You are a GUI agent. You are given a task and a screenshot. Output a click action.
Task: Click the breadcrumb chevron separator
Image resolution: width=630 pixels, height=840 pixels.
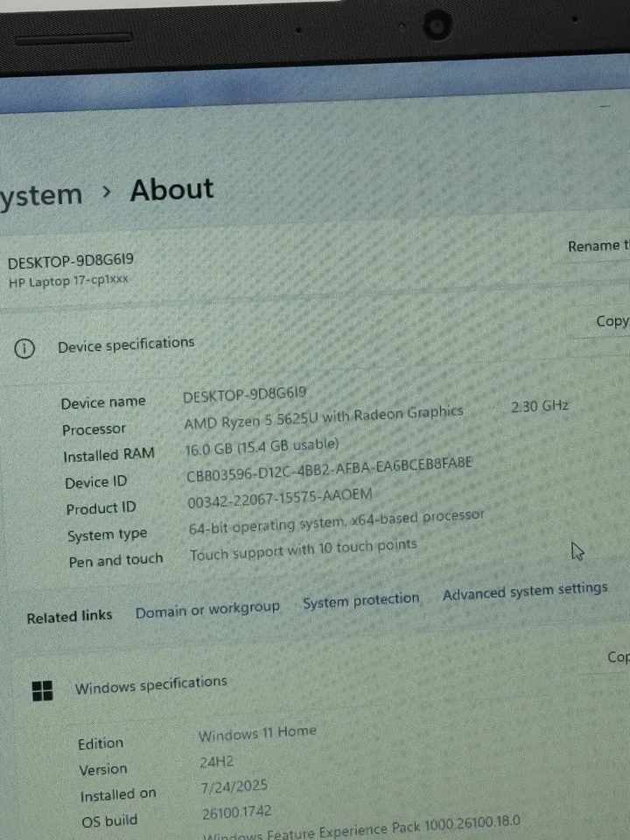point(107,192)
